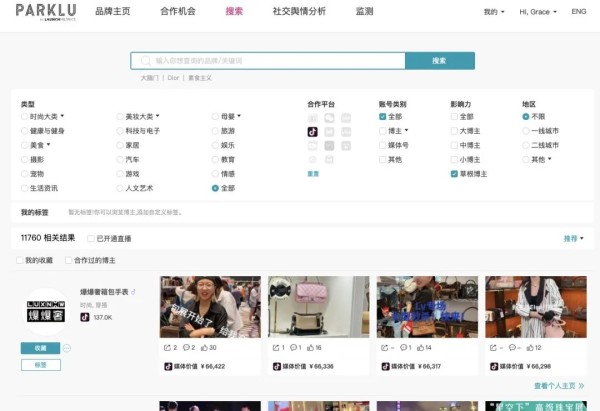The image size is (600, 411).
Task: Click the more options circle beside 收藏 button
Action: click(x=67, y=348)
